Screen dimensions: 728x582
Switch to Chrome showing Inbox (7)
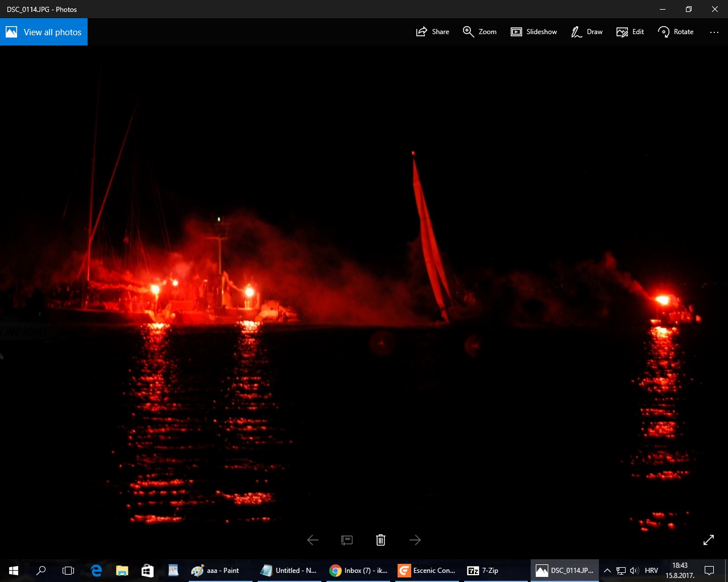click(x=358, y=570)
